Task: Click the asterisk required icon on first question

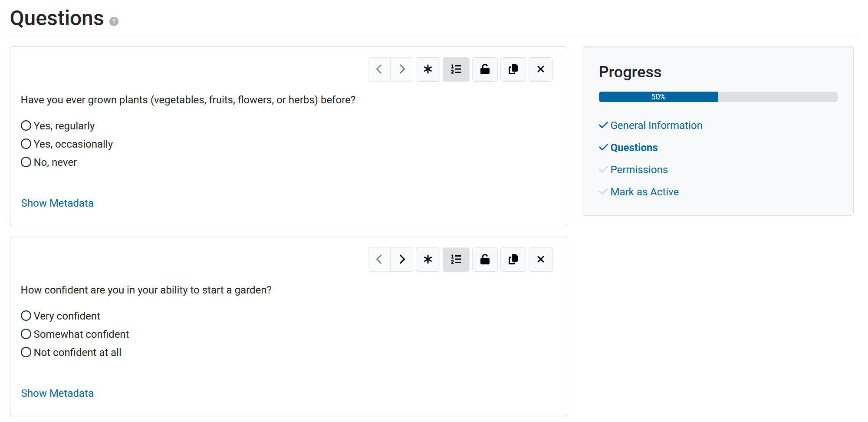Action: point(428,69)
